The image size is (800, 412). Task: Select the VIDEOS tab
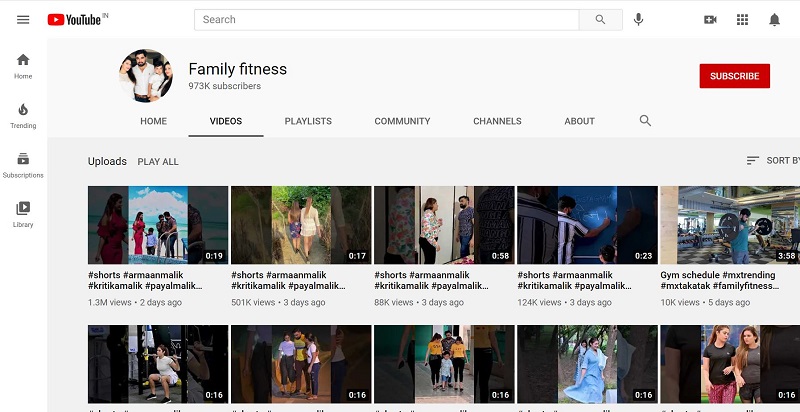click(226, 121)
